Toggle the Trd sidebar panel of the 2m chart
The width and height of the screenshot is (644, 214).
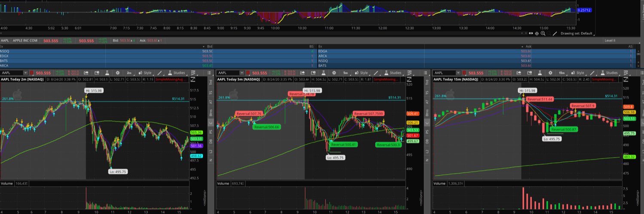pos(210,82)
